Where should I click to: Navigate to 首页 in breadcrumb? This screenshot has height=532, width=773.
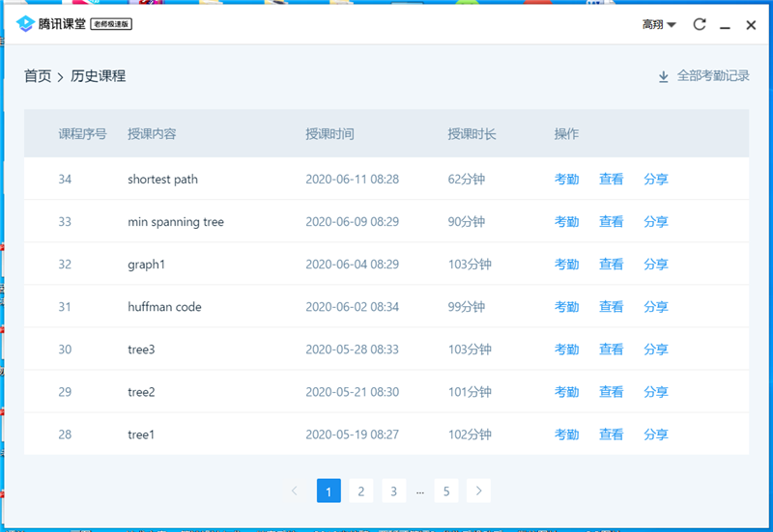pyautogui.click(x=38, y=76)
